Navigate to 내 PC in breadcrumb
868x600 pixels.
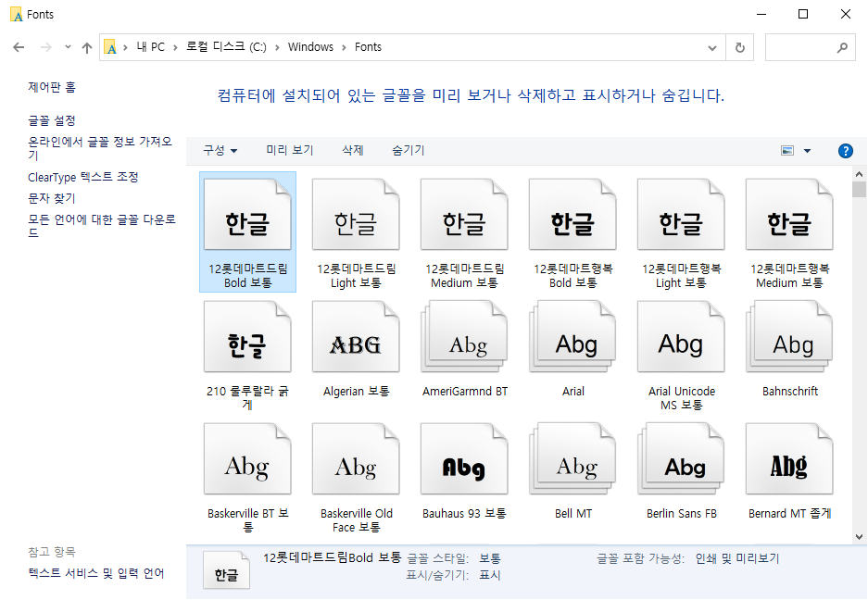tap(151, 47)
